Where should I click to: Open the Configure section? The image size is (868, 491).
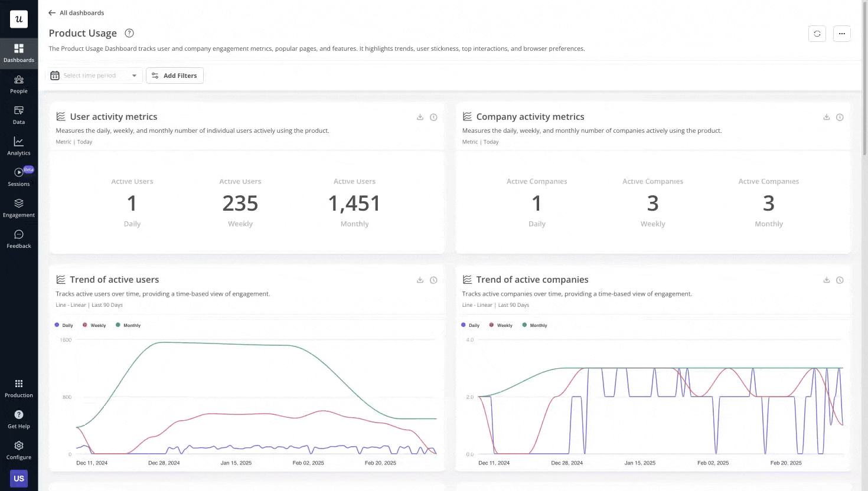point(18,450)
